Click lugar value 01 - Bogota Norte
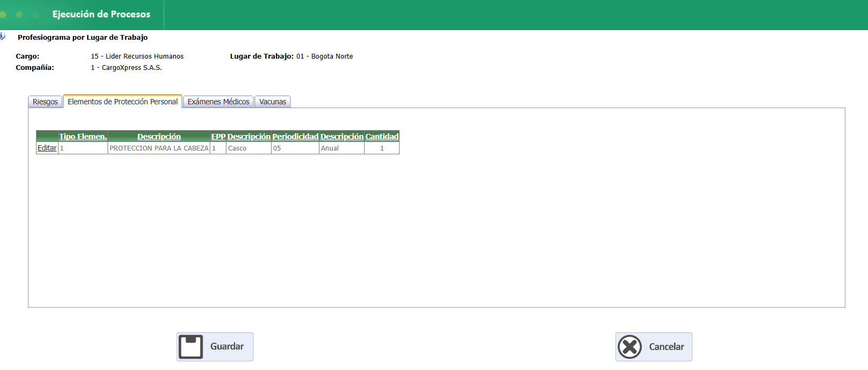This screenshot has width=868, height=370. coord(325,56)
